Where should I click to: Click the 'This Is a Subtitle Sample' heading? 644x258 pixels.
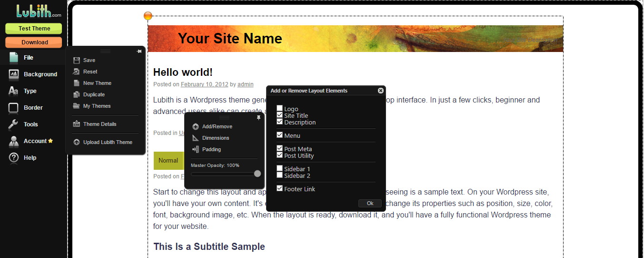(209, 247)
